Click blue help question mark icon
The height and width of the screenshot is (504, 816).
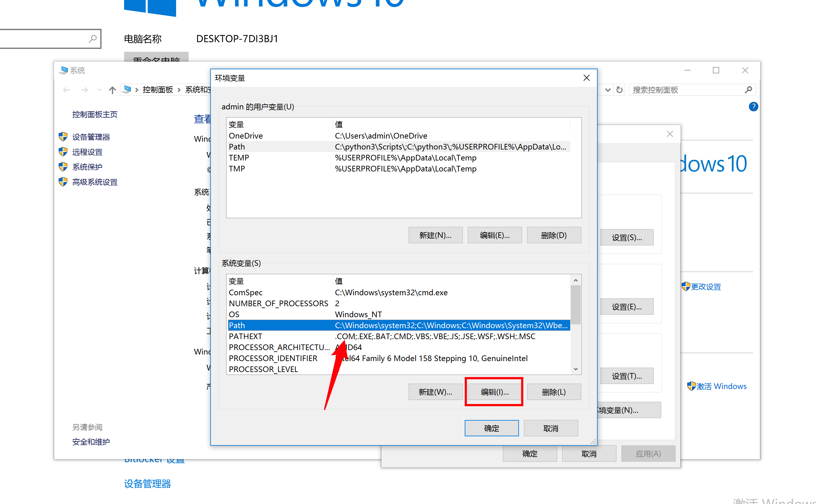click(x=753, y=106)
